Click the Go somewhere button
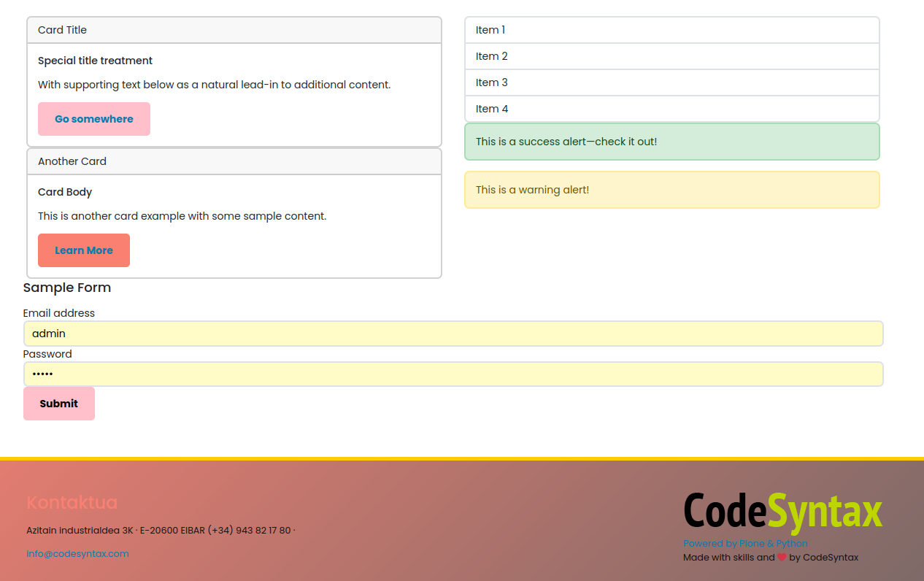This screenshot has width=924, height=581. coord(94,119)
